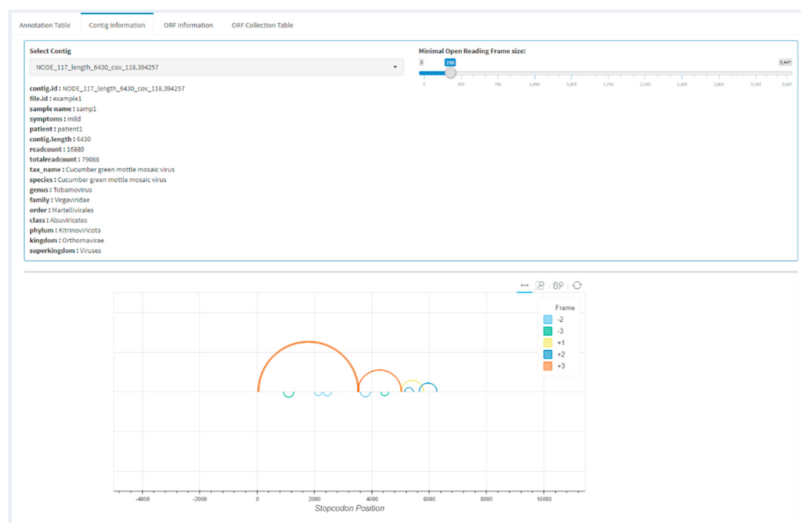Open the ORF Information tab

point(188,25)
